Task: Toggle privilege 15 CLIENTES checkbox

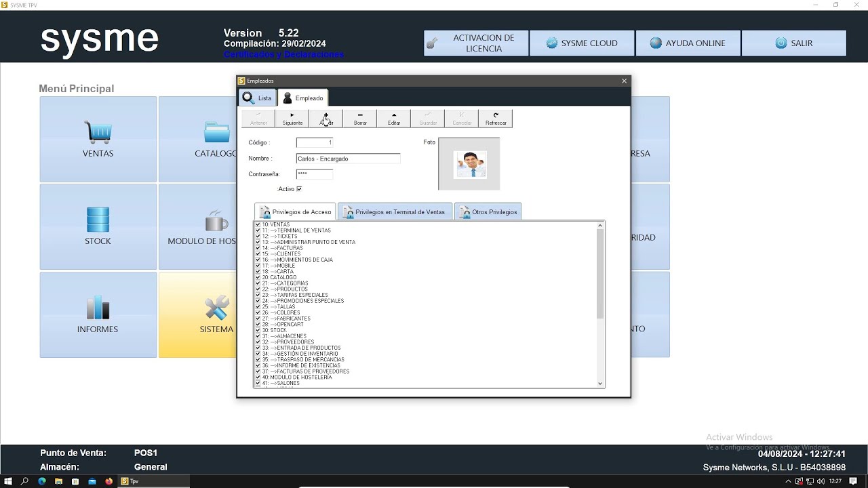Action: coord(258,254)
